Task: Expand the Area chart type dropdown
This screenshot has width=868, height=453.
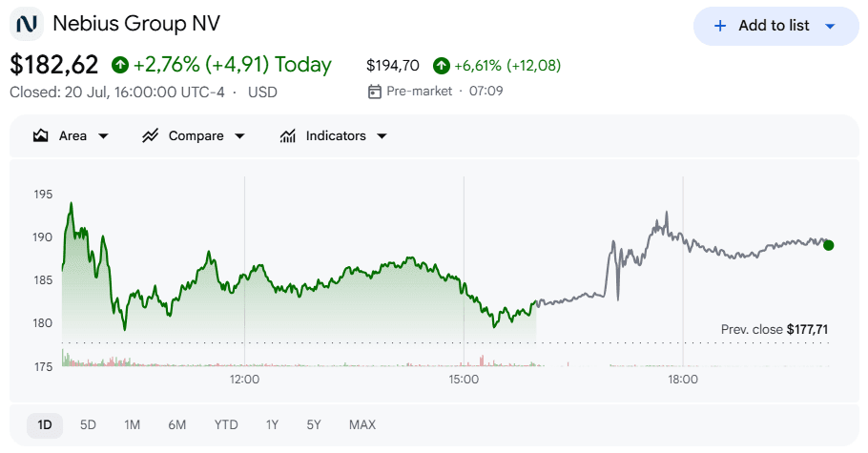Action: 103,136
